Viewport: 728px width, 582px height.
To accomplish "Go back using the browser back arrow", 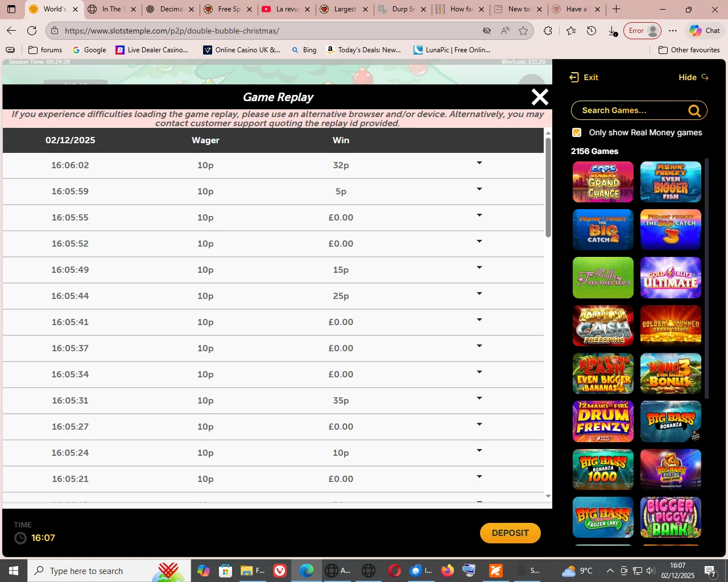I will click(11, 31).
